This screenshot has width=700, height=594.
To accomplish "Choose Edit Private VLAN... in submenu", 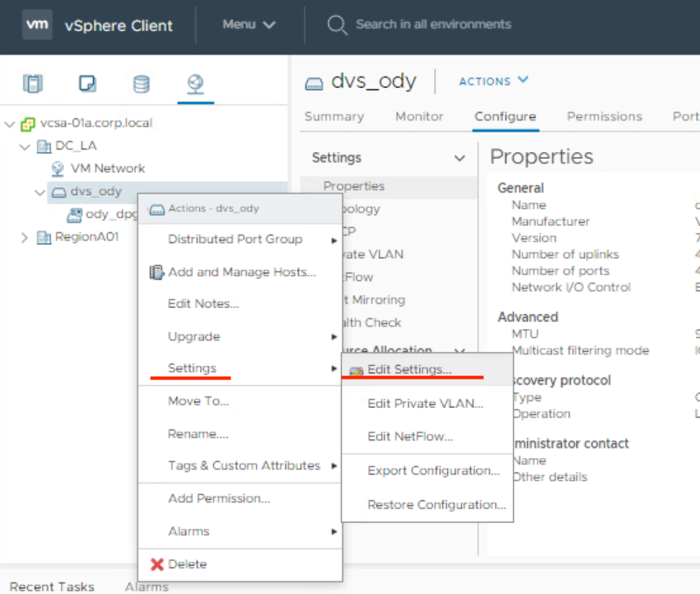I will (x=427, y=404).
